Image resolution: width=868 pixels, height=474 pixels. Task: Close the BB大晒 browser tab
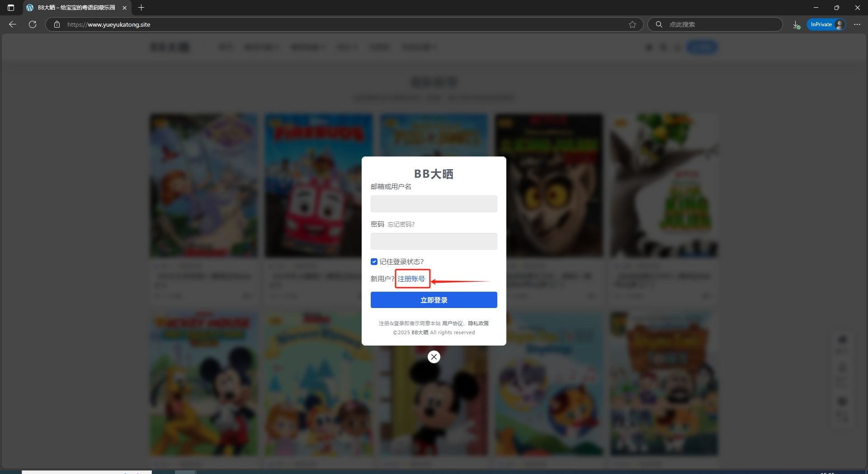click(124, 8)
